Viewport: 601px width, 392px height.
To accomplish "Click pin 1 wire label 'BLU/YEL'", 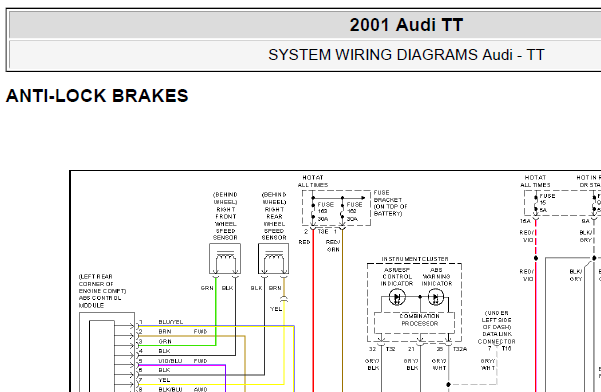I will point(171,322).
